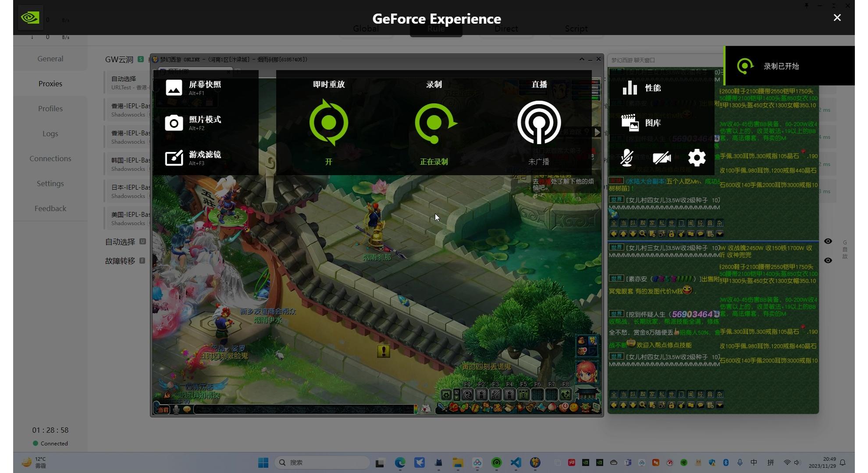
Task: Switch proxy mode to Direct tab
Action: coord(506,28)
